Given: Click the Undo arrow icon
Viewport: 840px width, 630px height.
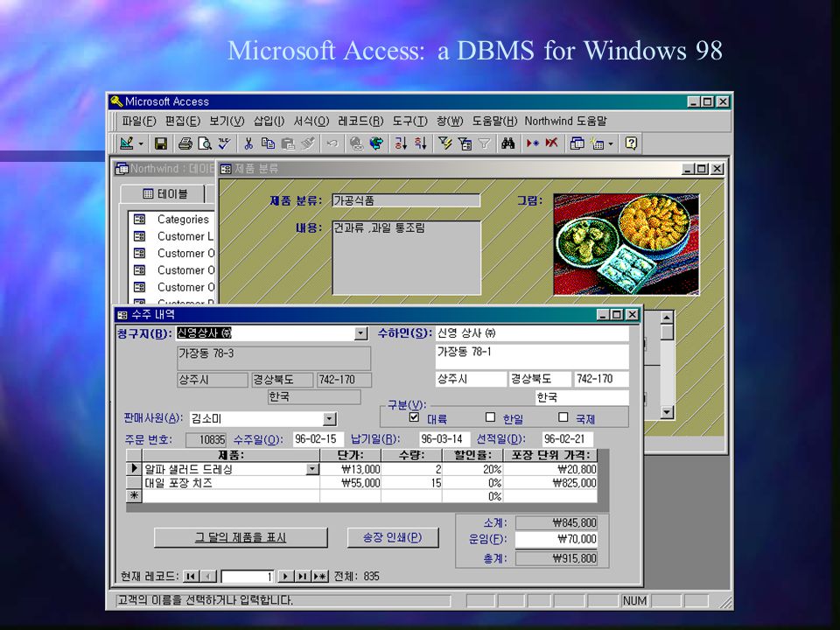Looking at the screenshot, I should tap(332, 143).
